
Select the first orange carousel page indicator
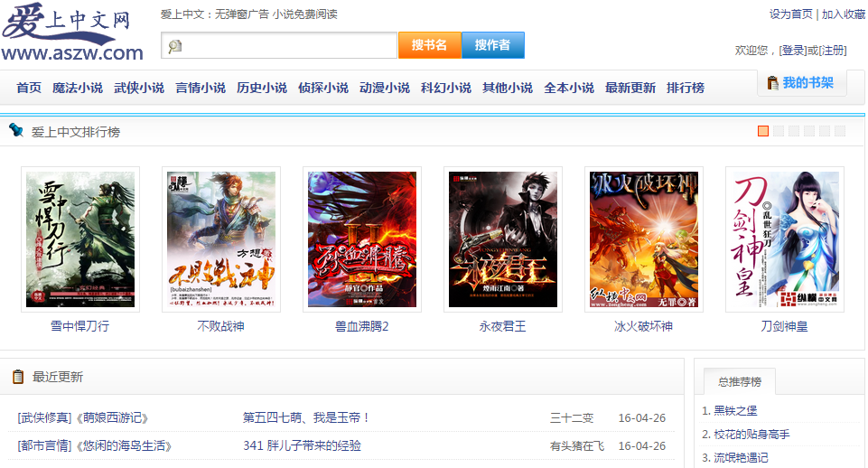coord(763,131)
